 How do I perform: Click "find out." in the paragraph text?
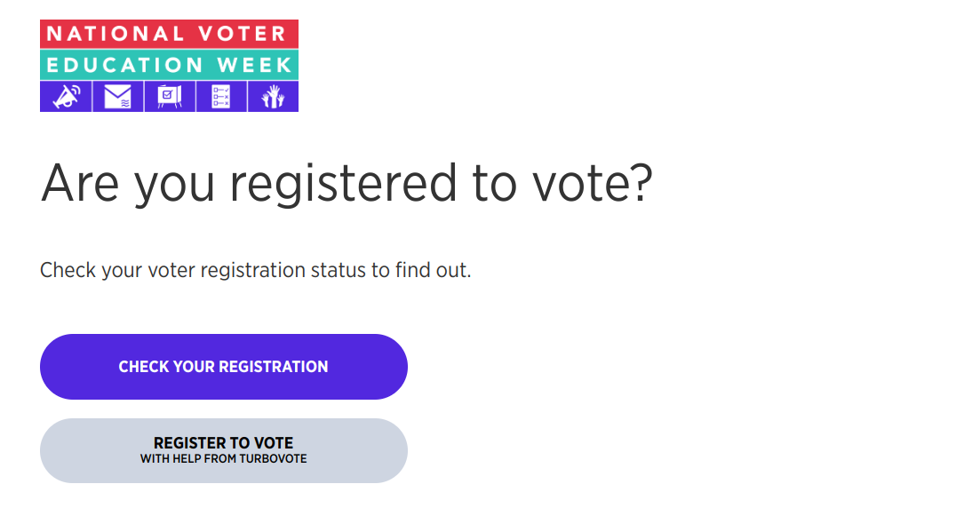coord(434,270)
